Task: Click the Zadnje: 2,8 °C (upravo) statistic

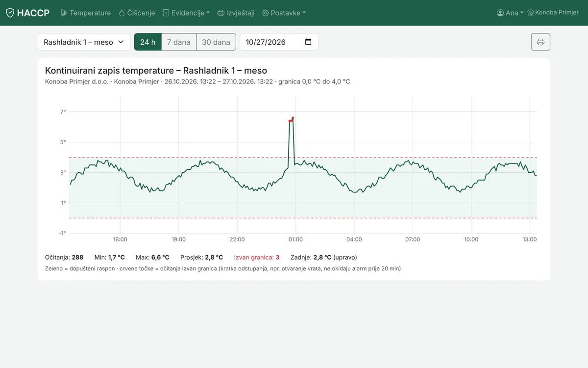Action: pos(324,257)
